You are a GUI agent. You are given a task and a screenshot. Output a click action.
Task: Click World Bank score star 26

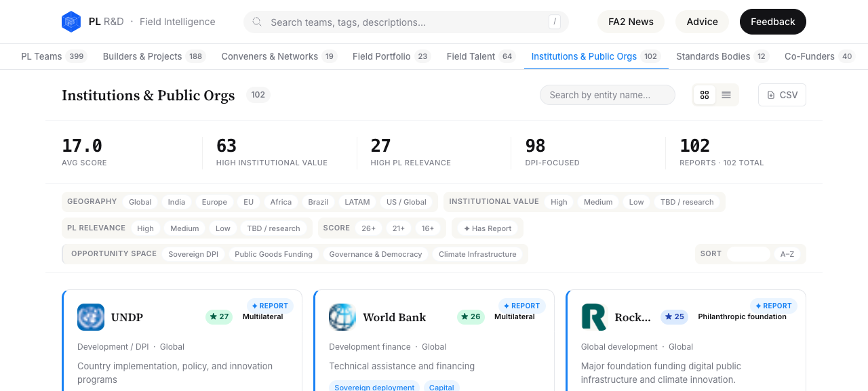pyautogui.click(x=471, y=316)
